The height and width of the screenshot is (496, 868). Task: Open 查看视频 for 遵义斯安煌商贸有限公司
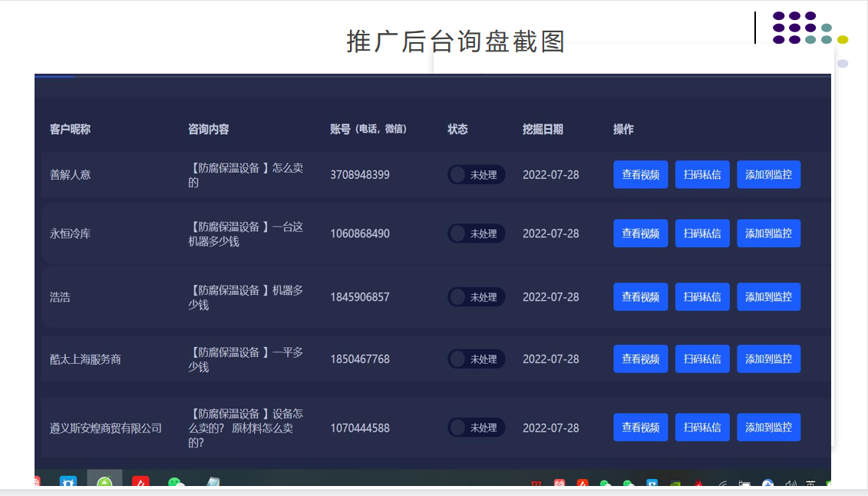pyautogui.click(x=641, y=428)
